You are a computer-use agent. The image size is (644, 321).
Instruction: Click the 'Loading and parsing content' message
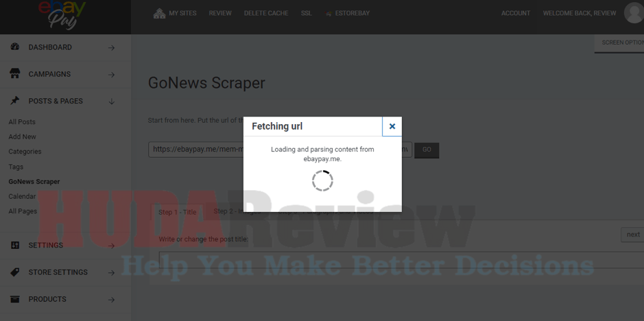tap(322, 154)
